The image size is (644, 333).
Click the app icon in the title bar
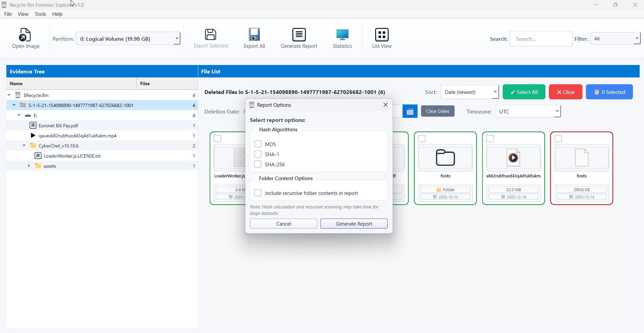(x=4, y=5)
